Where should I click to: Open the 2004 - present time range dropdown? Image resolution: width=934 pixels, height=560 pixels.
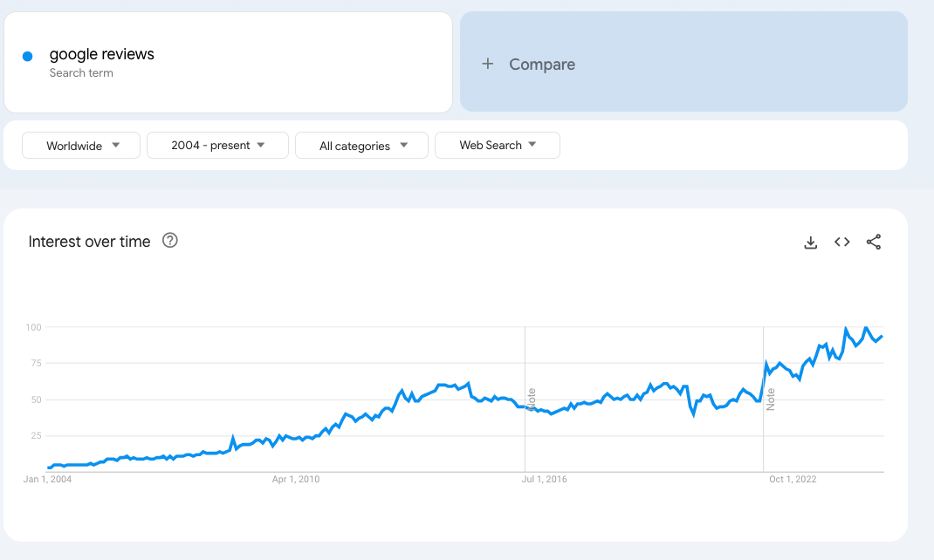(x=217, y=146)
